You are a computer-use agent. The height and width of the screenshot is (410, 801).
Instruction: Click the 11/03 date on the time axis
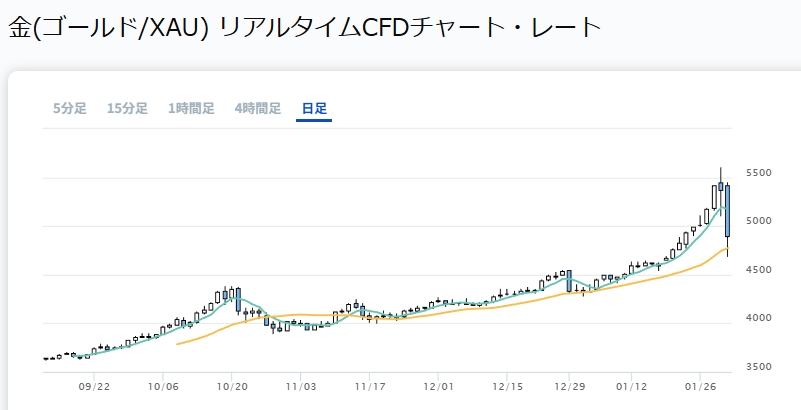pos(300,385)
